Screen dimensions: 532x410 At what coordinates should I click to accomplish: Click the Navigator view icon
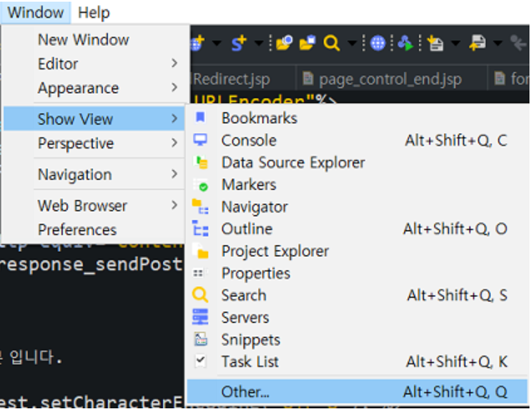click(x=200, y=207)
